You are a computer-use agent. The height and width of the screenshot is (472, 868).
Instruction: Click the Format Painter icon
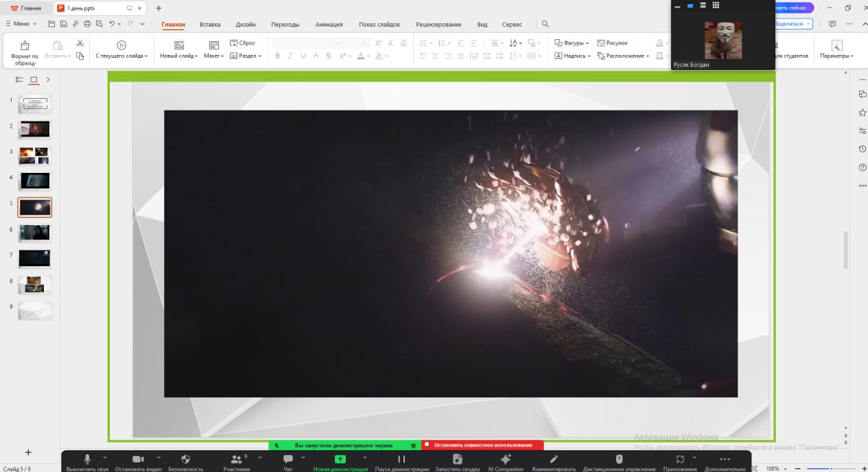[25, 46]
